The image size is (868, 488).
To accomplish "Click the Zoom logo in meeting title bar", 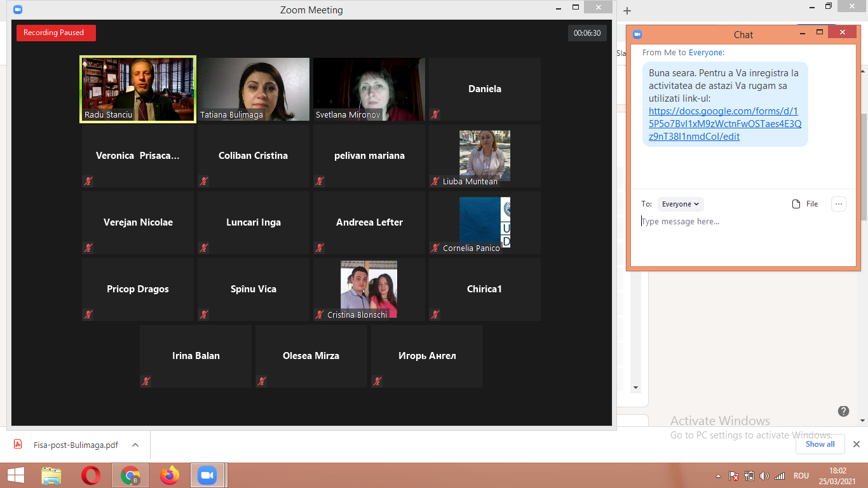I will (18, 10).
